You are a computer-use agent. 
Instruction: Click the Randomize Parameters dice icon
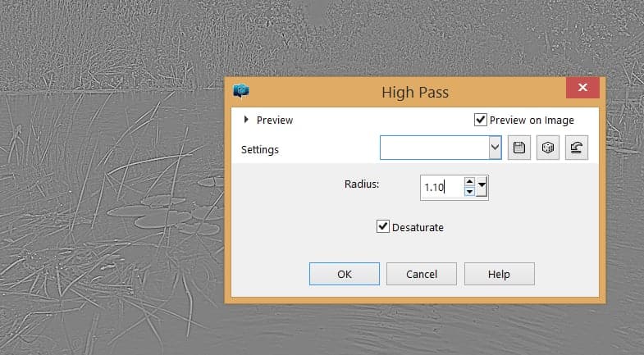[547, 148]
